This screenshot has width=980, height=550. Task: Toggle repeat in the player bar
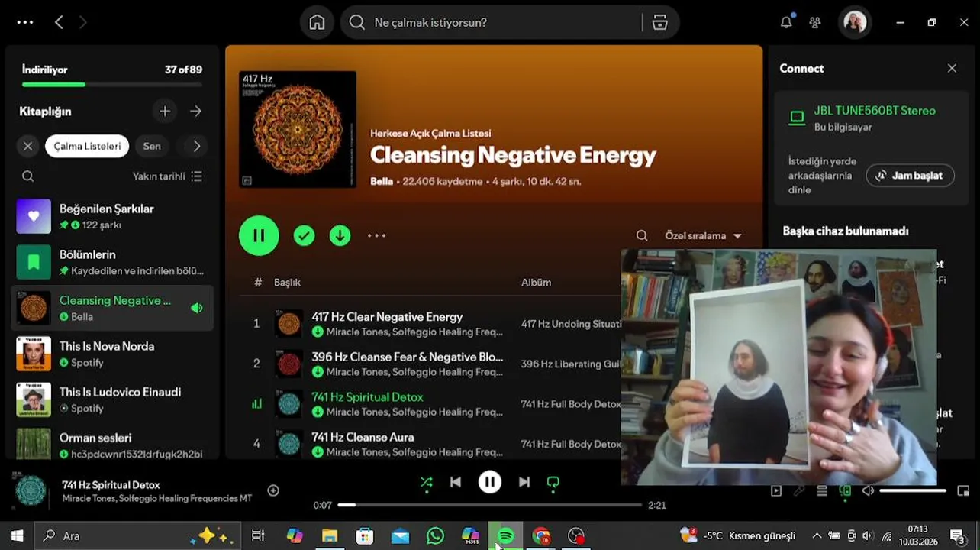pos(553,482)
